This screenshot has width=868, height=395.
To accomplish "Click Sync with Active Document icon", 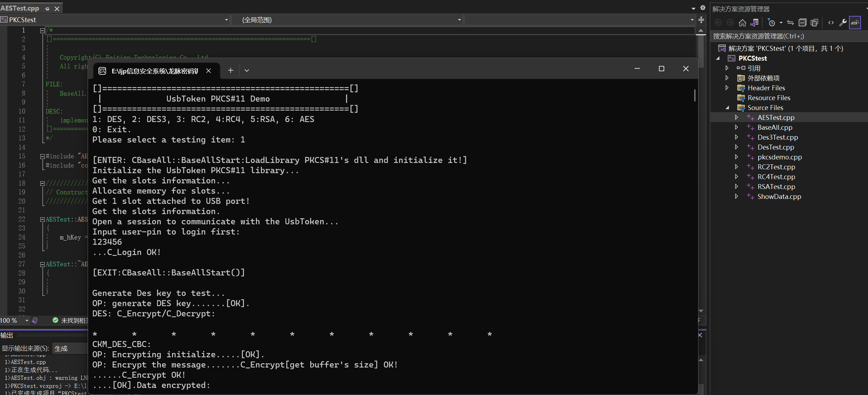I will pos(790,23).
